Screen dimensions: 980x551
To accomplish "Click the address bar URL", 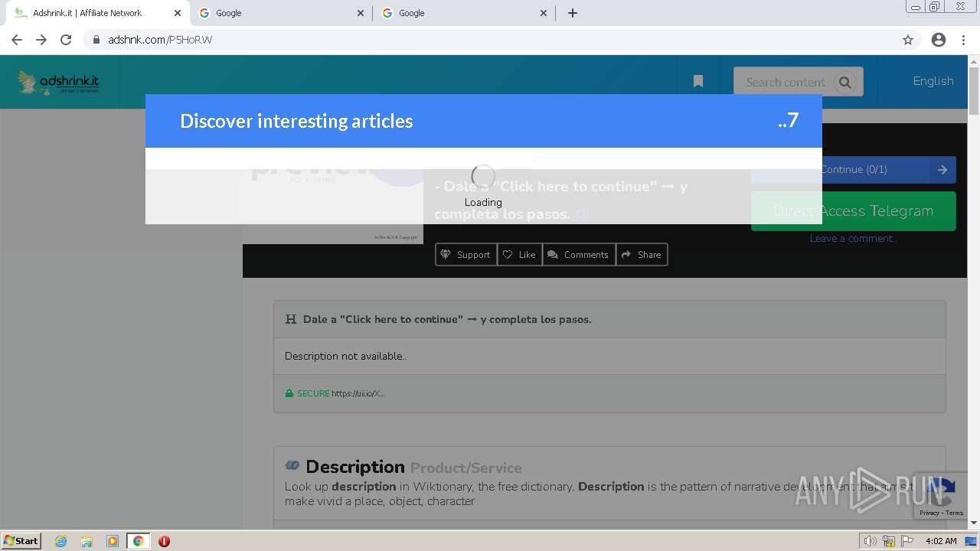I will 160,40.
